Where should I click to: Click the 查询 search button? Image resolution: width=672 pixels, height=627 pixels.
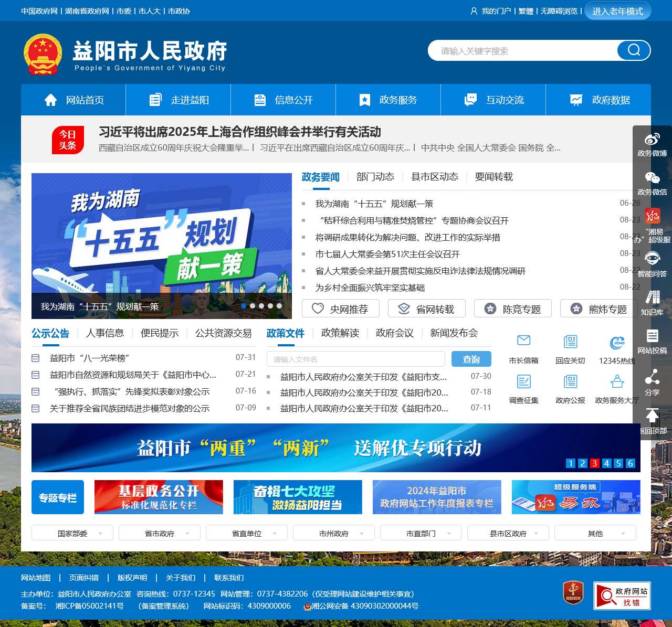point(471,359)
